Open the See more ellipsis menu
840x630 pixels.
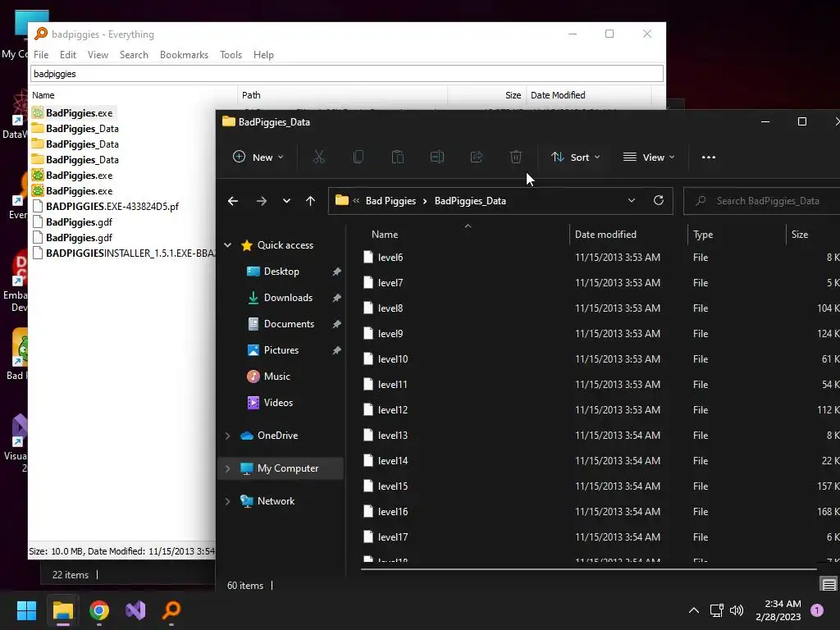click(x=709, y=157)
